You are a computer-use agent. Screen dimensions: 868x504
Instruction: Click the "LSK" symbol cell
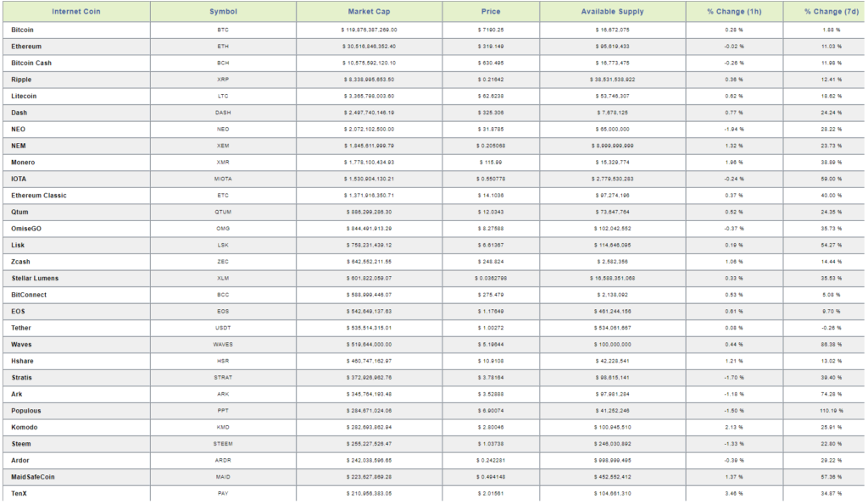pos(223,246)
